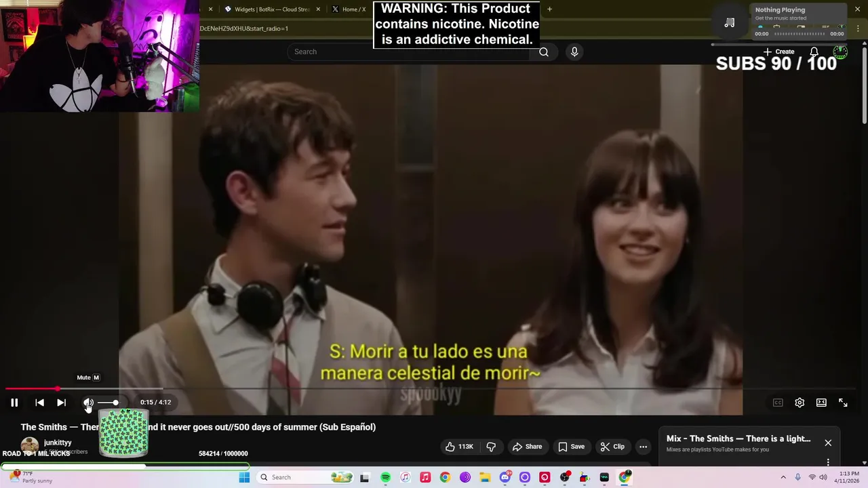Open the Mix - The Smiths playlist title

pyautogui.click(x=738, y=439)
